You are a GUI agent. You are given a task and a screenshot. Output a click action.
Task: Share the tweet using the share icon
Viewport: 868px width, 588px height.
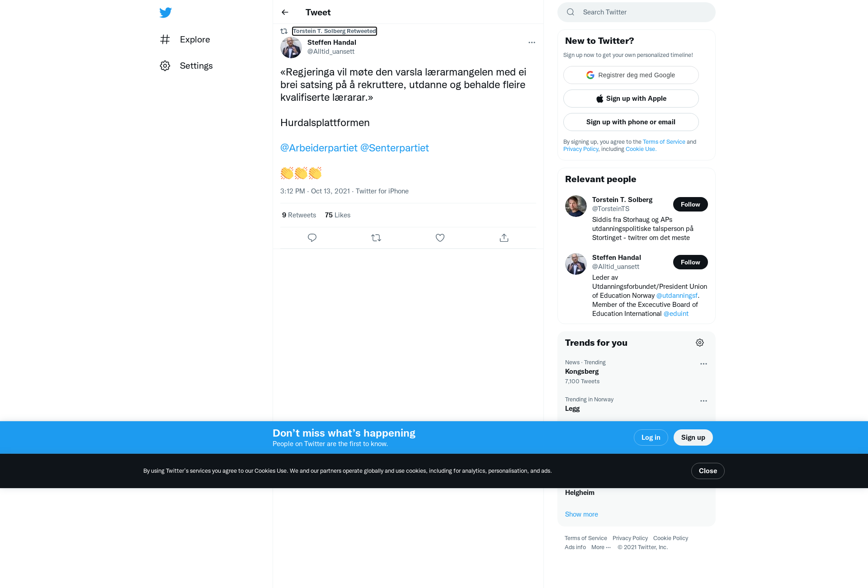[x=504, y=238]
